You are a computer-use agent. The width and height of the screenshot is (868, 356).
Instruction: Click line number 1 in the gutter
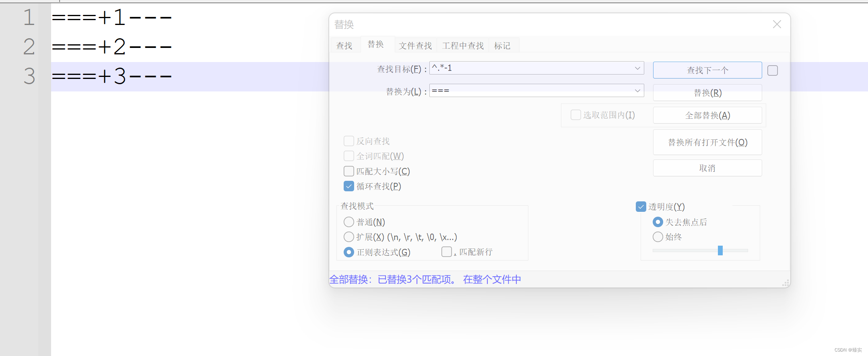coord(29,17)
